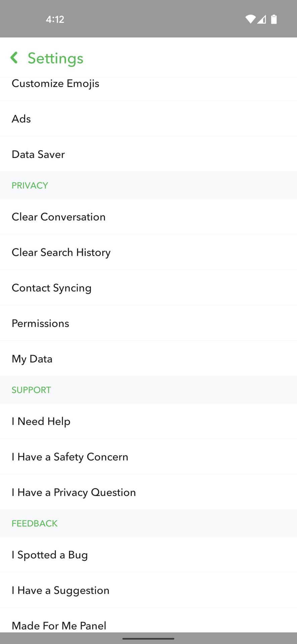Tap I Have a Suggestion
The height and width of the screenshot is (644, 297).
click(x=60, y=590)
